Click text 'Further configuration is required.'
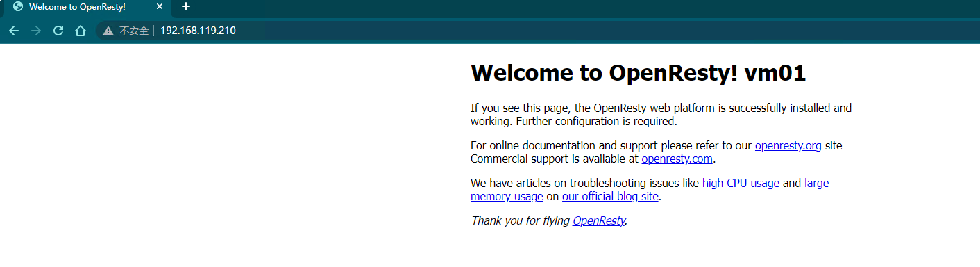The image size is (980, 267). [596, 121]
